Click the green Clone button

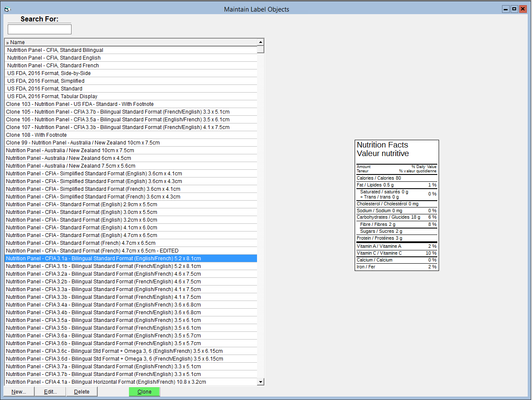pyautogui.click(x=144, y=391)
